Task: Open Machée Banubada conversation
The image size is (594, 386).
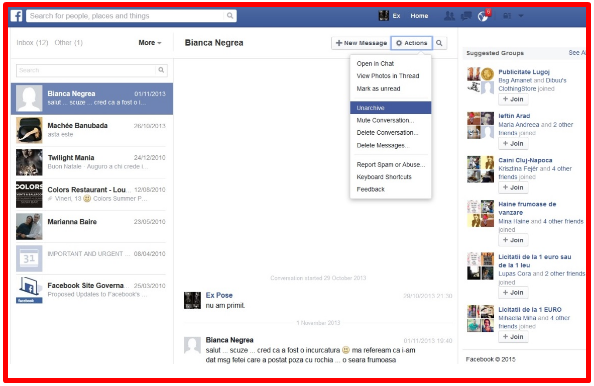Action: [92, 130]
